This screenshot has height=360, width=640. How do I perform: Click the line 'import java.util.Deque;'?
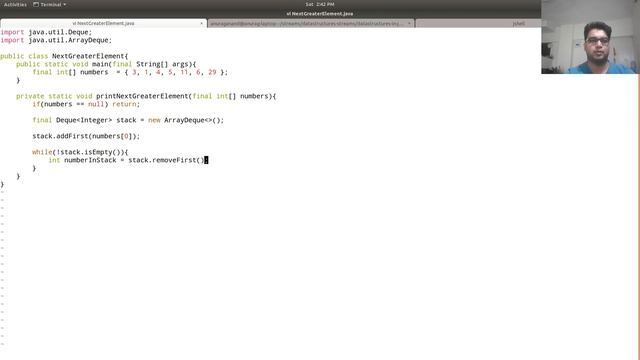(46, 32)
